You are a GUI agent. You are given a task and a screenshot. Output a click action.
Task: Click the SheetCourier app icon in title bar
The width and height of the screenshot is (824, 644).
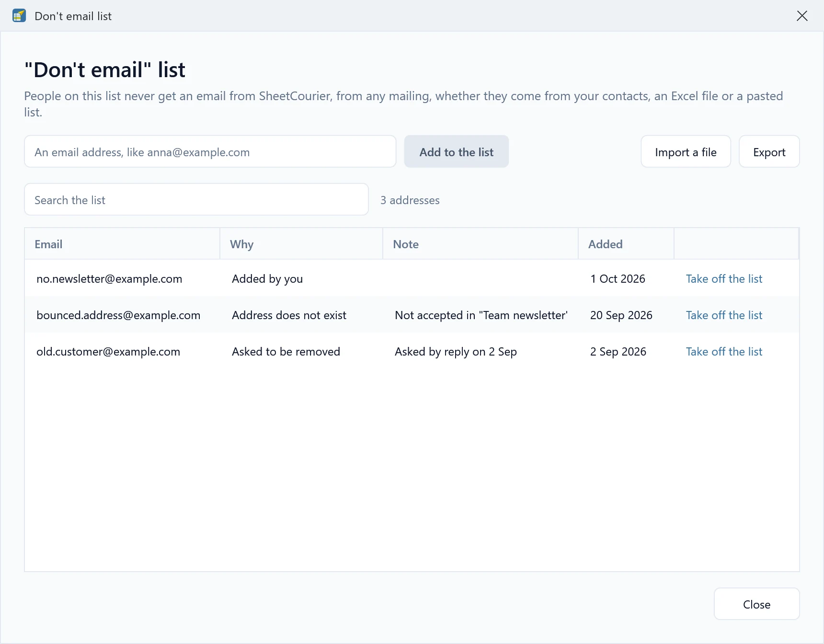coord(19,16)
